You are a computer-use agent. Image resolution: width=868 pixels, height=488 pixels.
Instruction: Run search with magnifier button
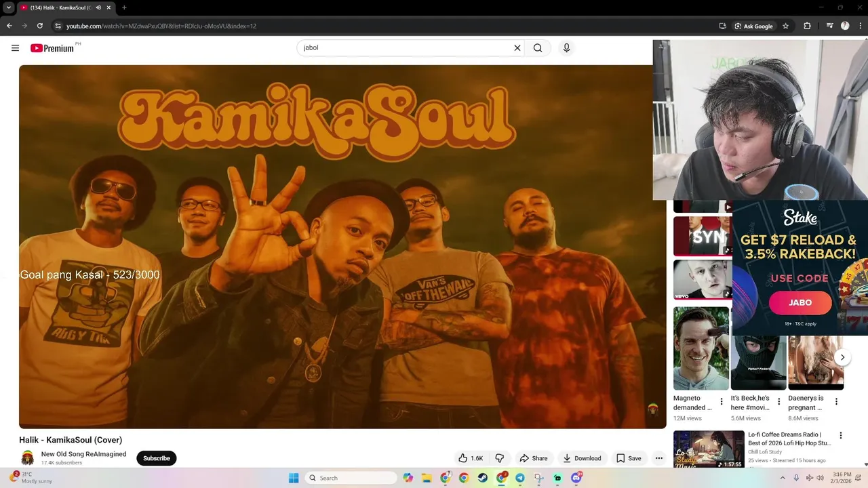[538, 48]
